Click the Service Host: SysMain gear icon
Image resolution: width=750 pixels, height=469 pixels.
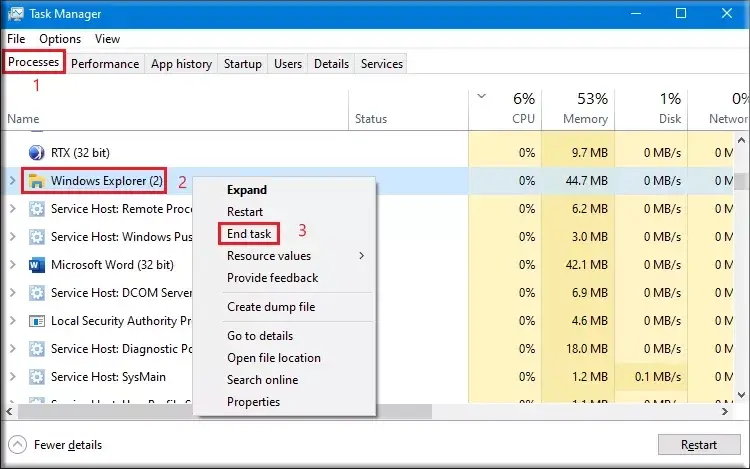[36, 377]
